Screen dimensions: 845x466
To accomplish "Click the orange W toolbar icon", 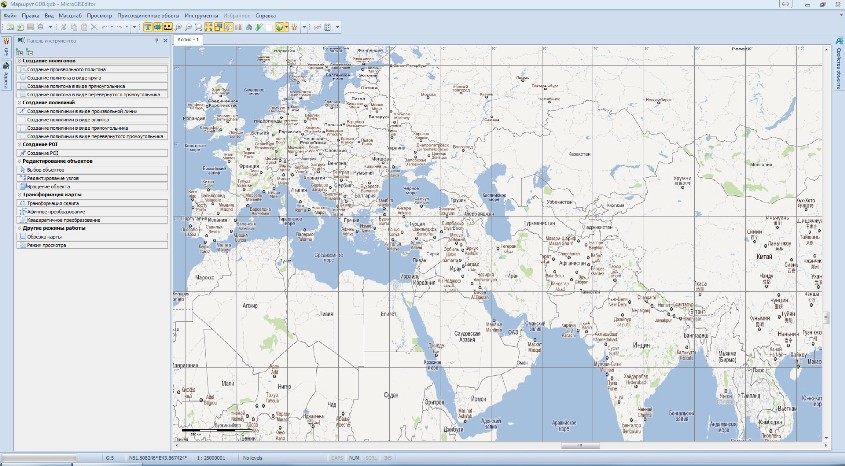I will pos(295,27).
